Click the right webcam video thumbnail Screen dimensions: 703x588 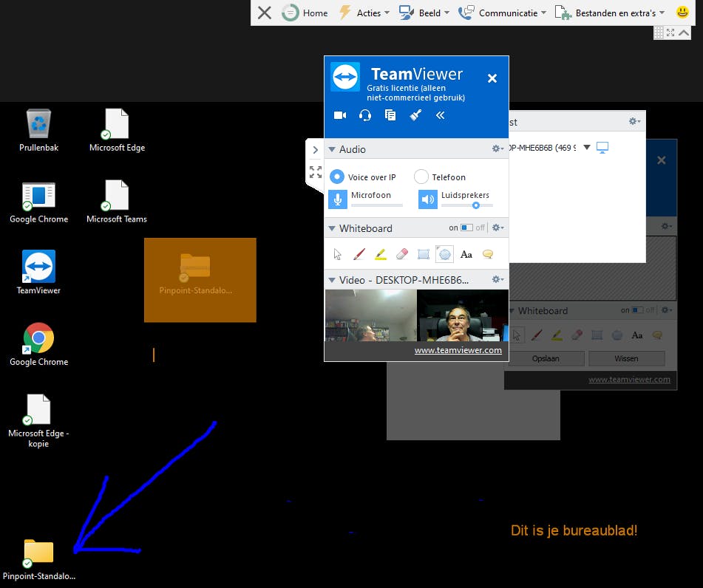[x=463, y=315]
